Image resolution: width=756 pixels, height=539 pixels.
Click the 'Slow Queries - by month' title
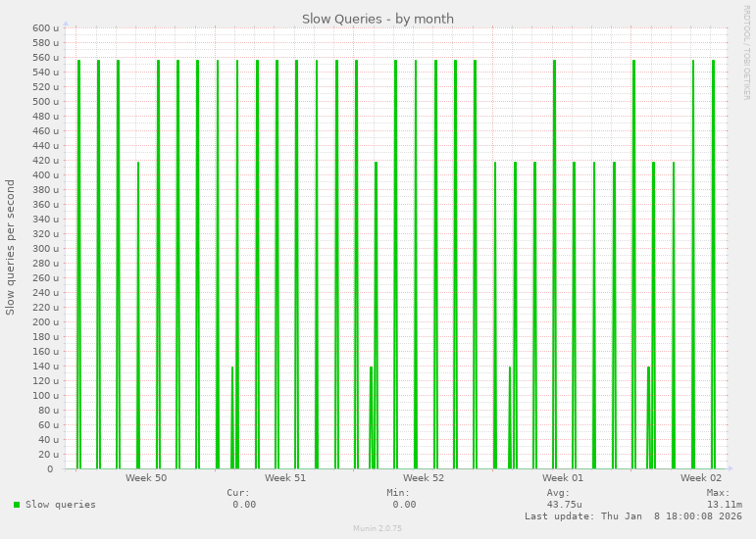point(378,20)
